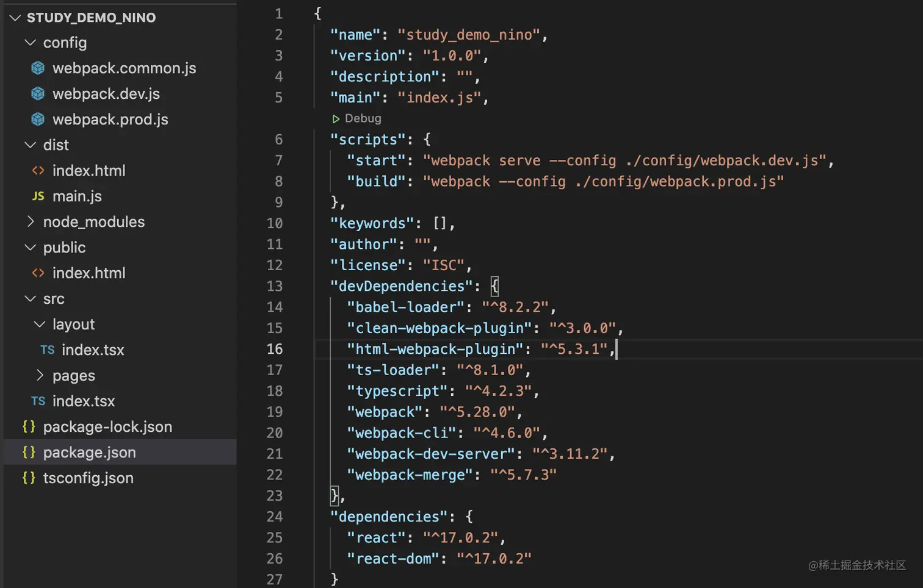The width and height of the screenshot is (923, 588).
Task: Click the "^17.0.2" version of react
Action: (x=461, y=538)
